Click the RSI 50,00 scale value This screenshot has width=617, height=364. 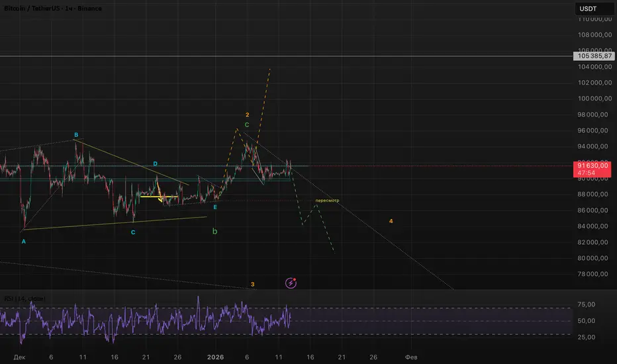pos(587,321)
